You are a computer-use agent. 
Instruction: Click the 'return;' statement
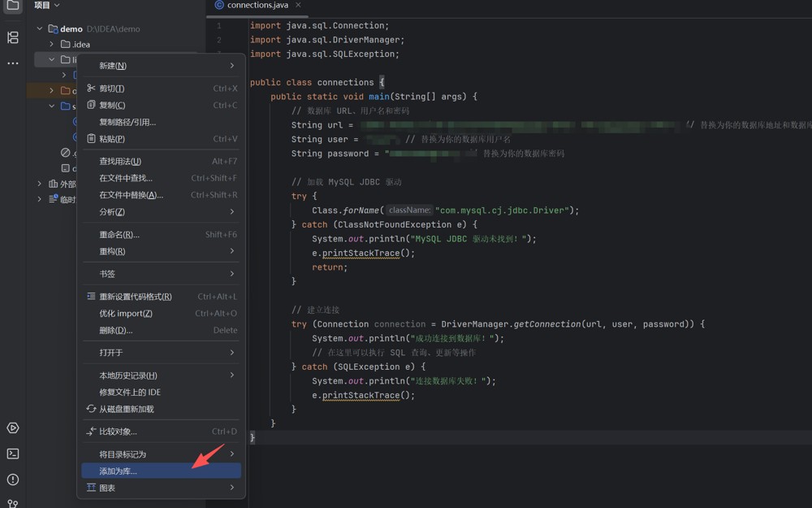(x=330, y=267)
